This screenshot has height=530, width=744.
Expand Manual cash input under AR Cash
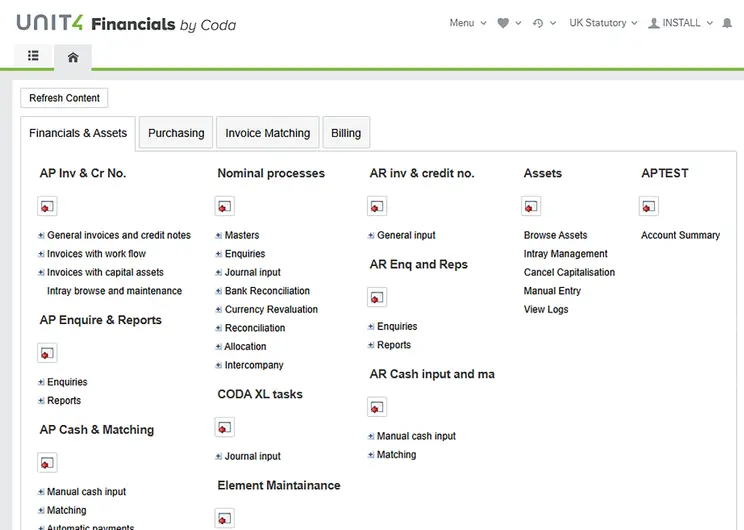371,436
